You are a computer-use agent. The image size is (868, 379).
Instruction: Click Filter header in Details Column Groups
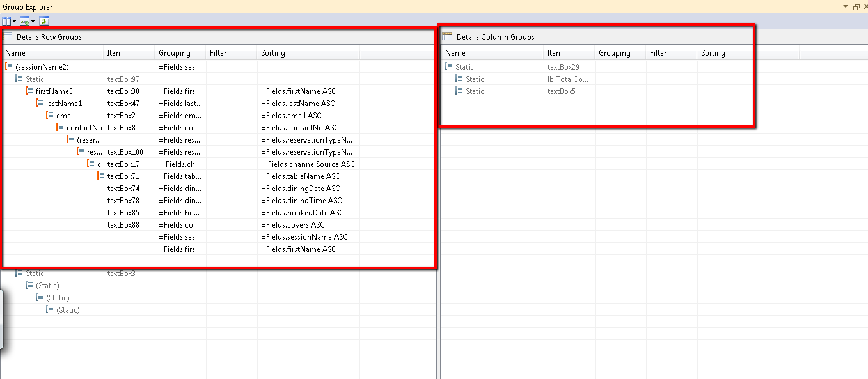click(672, 53)
